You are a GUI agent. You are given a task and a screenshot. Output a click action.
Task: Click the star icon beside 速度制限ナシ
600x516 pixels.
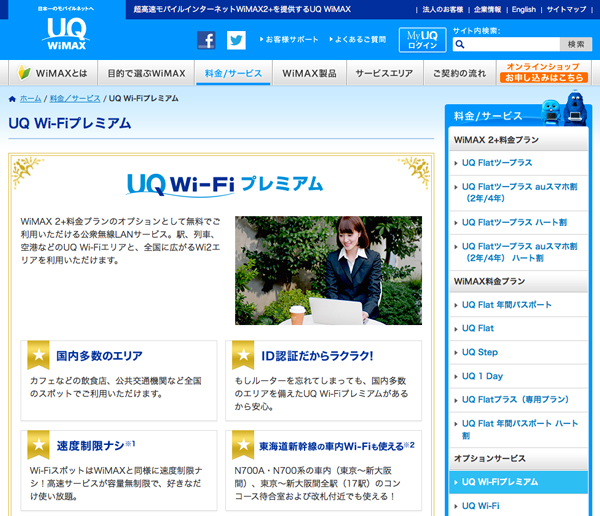pos(38,445)
